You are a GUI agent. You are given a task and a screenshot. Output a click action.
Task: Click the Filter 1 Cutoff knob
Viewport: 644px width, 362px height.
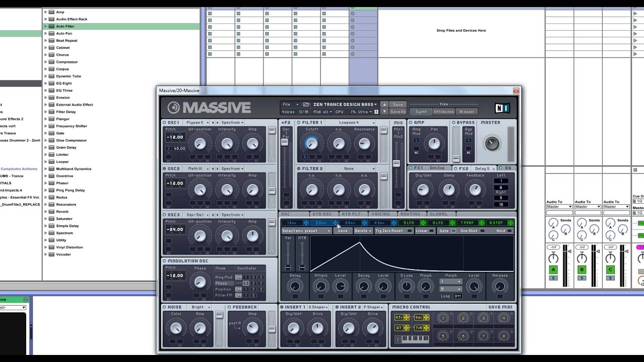(311, 144)
